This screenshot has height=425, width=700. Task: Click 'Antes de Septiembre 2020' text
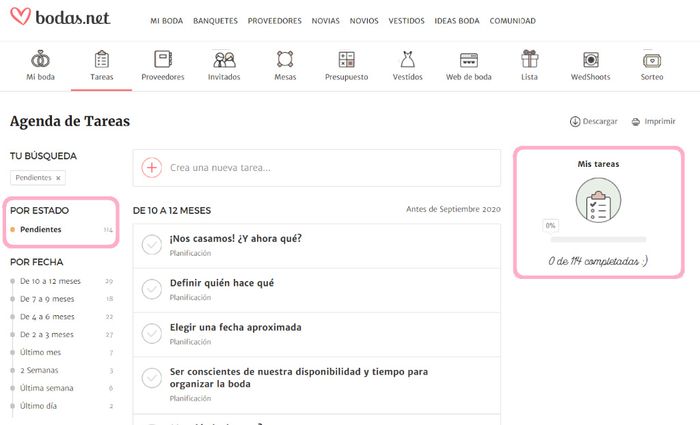click(x=453, y=209)
